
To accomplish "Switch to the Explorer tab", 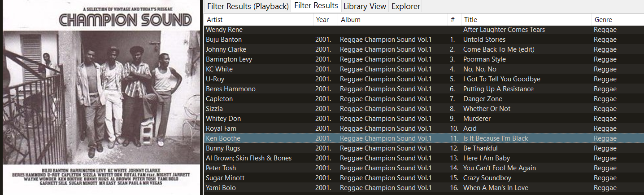I will [406, 6].
